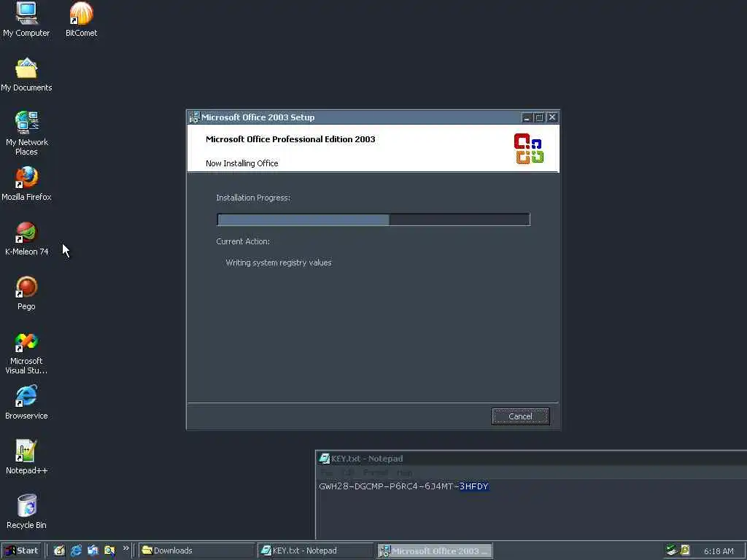
Task: Switch to Downloads taskbar button
Action: 196,551
